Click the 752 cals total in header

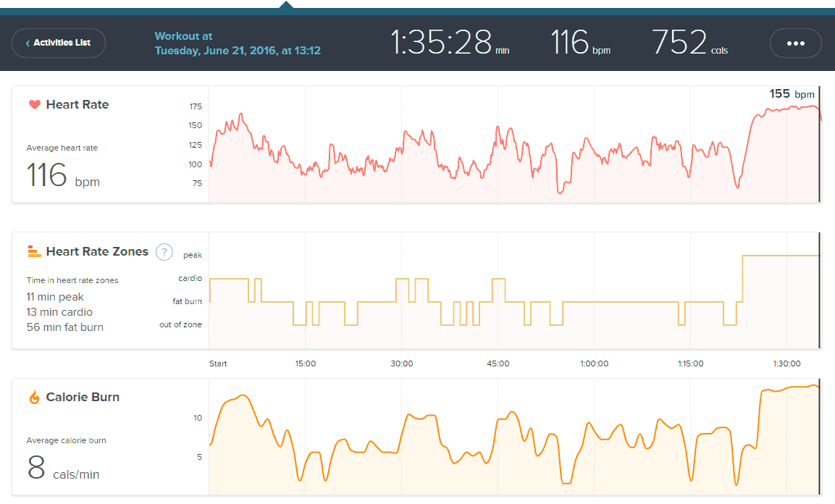tap(689, 43)
